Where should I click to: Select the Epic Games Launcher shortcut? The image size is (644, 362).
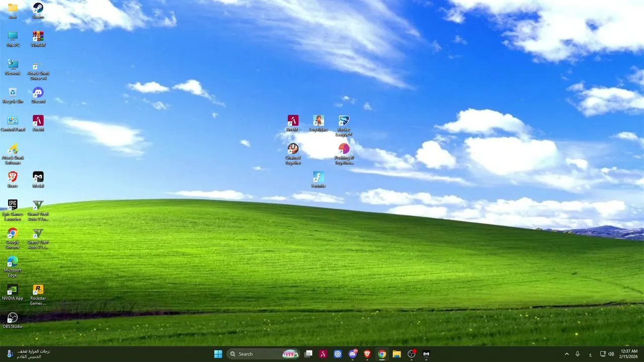pos(13,210)
